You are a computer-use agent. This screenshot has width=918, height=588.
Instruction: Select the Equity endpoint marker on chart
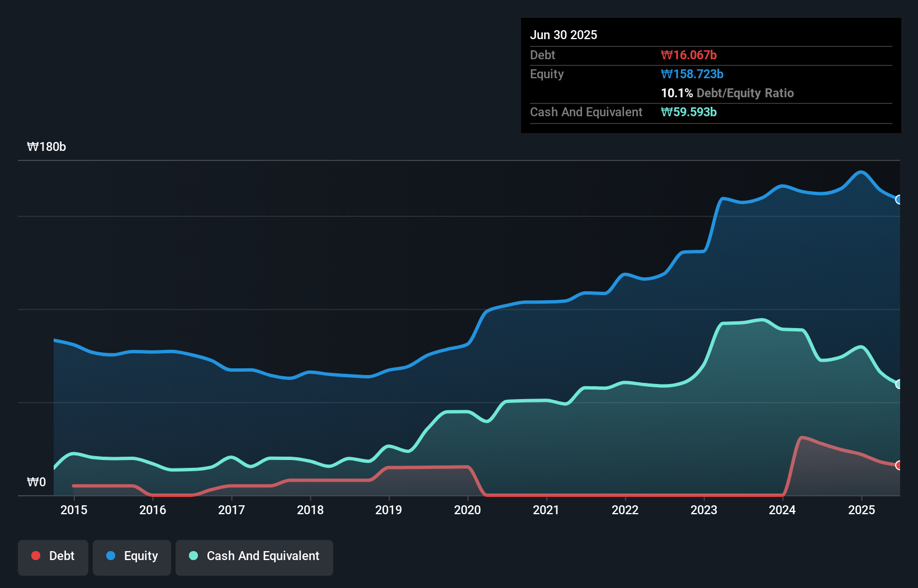pyautogui.click(x=899, y=199)
